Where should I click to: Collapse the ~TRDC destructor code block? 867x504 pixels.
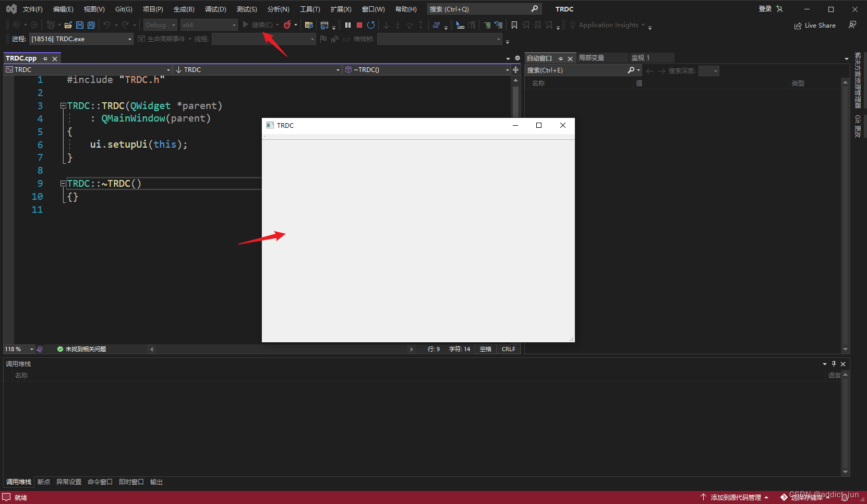point(63,184)
